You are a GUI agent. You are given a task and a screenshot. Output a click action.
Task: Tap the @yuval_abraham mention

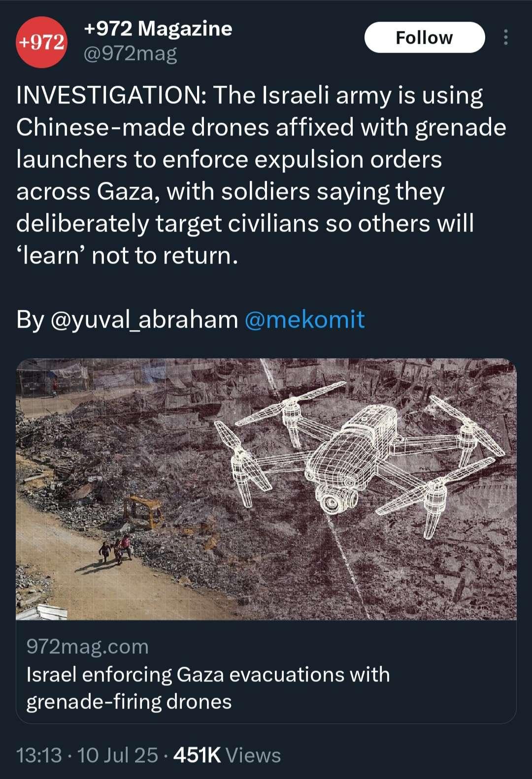[x=144, y=319]
